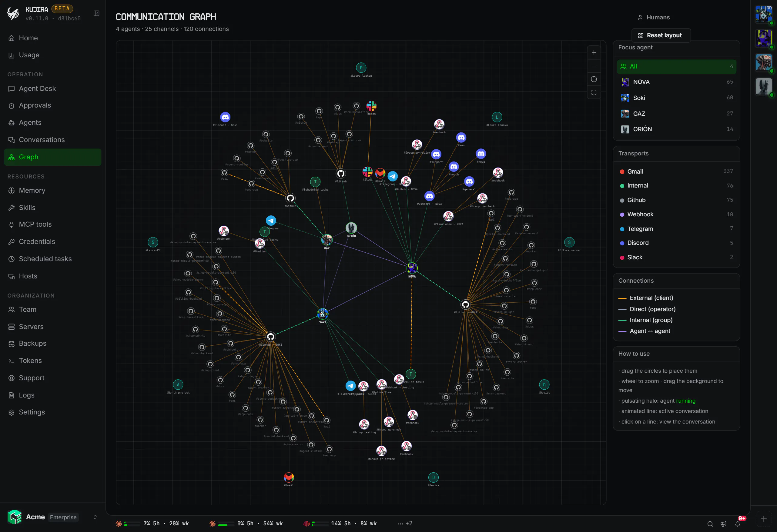
Task: Open Scheduled tasks page
Action: click(x=52, y=259)
